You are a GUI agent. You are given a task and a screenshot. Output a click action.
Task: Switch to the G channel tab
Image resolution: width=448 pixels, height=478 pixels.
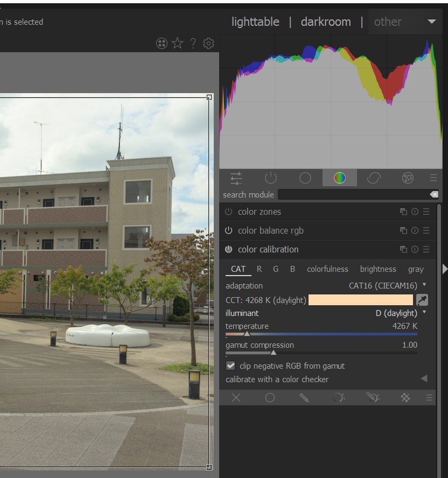coord(276,269)
